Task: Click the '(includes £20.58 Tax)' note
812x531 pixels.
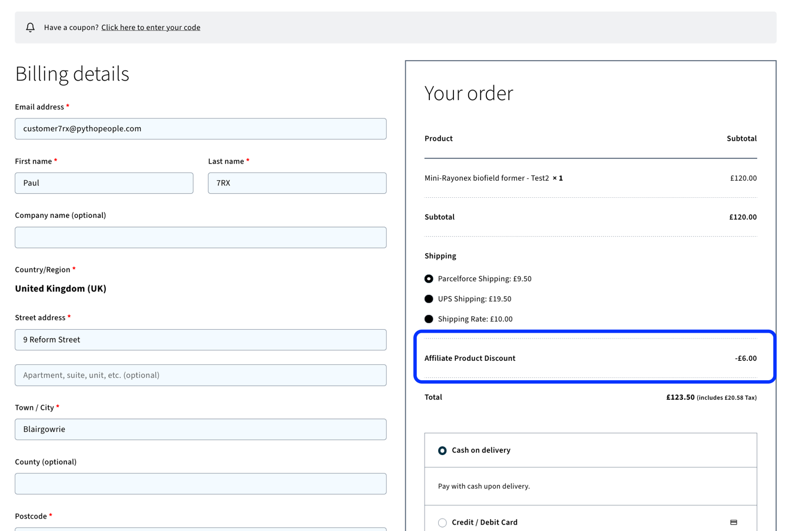Action: tap(727, 398)
